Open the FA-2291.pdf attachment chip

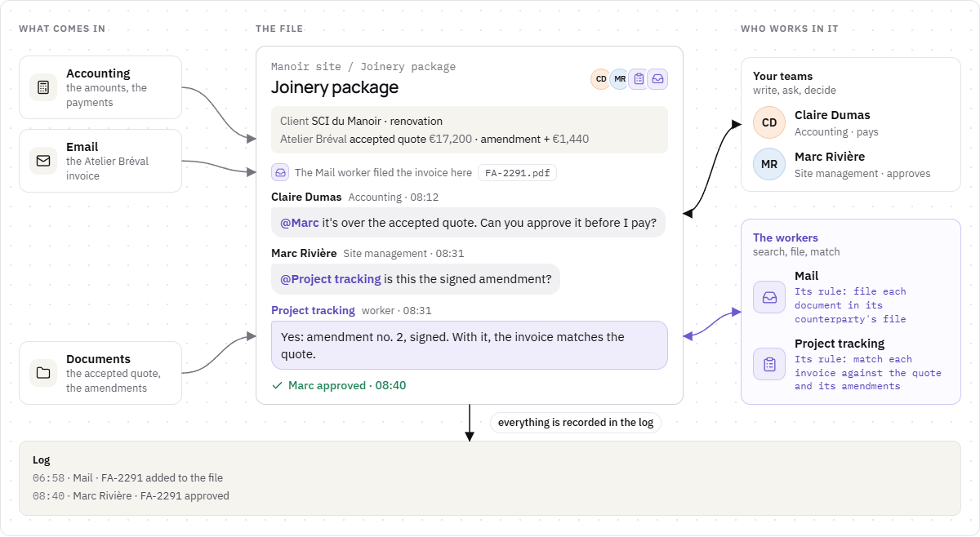pos(517,173)
